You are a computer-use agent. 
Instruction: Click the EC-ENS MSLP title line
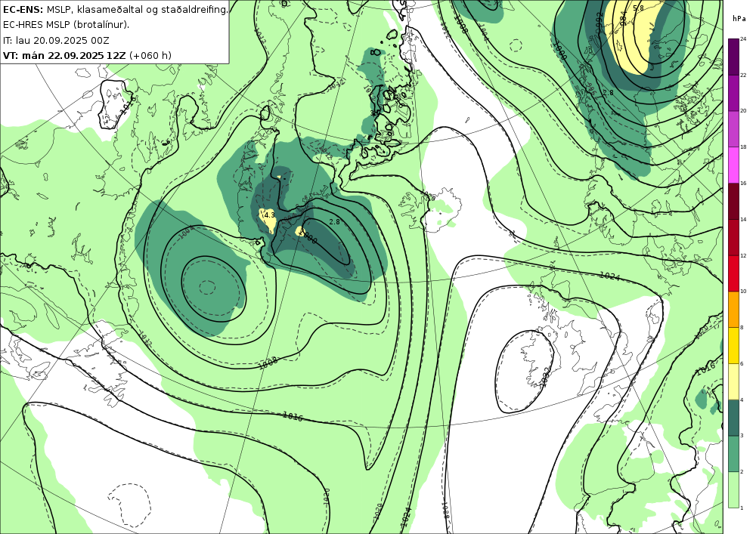115,9
